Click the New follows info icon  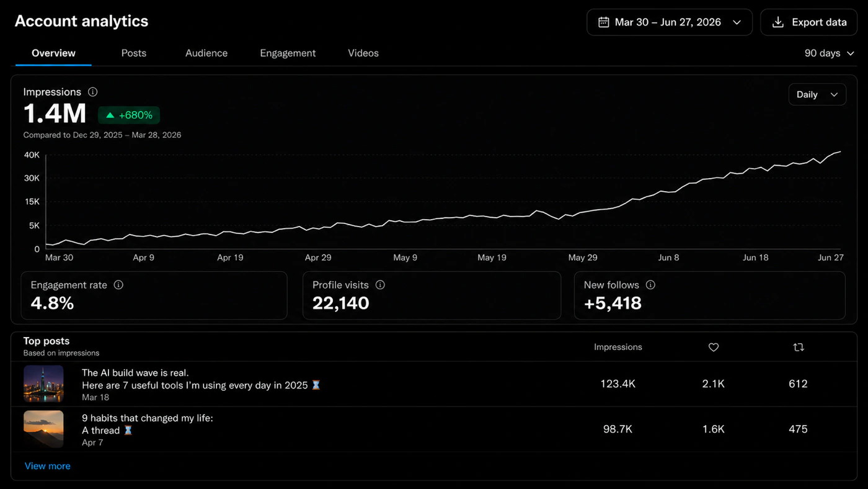[650, 285]
